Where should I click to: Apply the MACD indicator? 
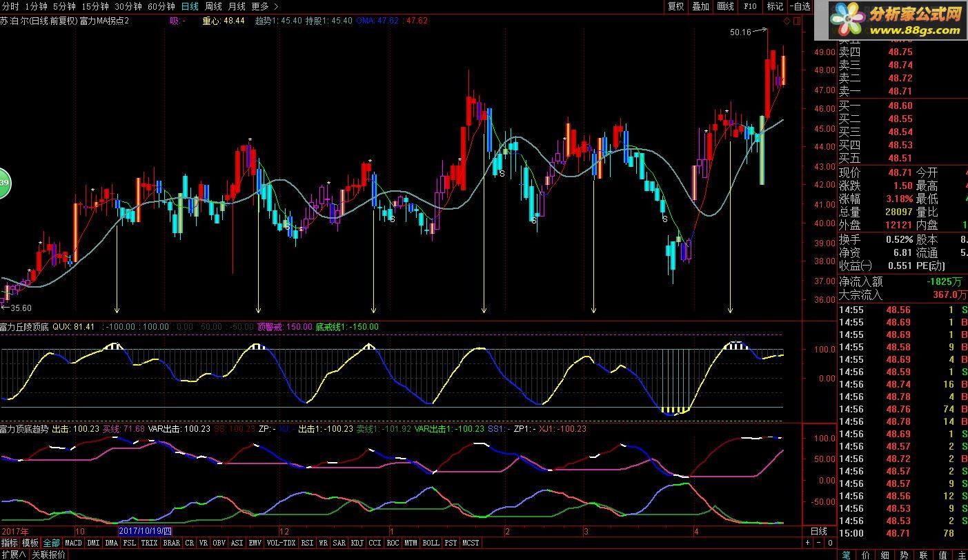(74, 543)
